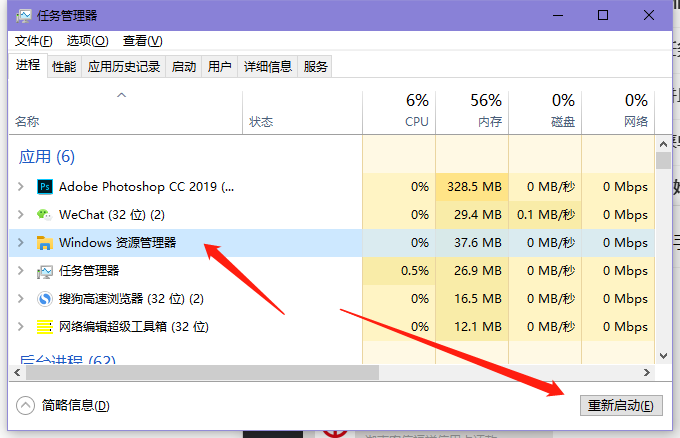Select the 搜狗高速浏览器 (32 位) (2) row name

tap(131, 299)
